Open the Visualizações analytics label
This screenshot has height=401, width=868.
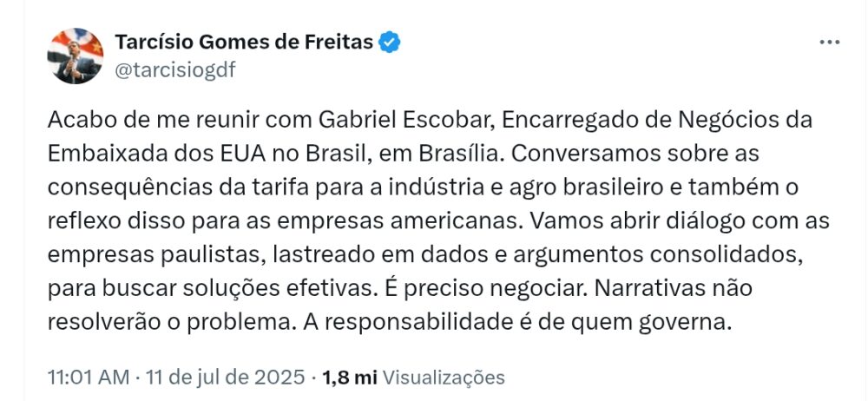click(x=444, y=378)
